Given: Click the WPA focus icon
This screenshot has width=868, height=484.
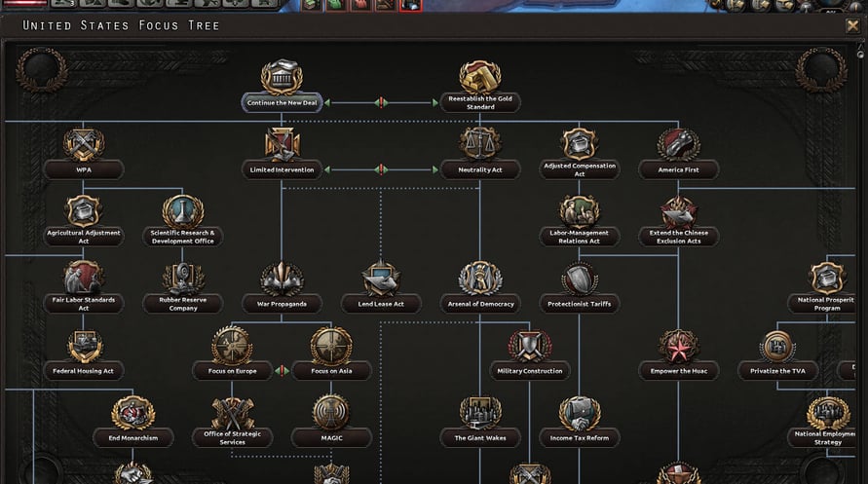Looking at the screenshot, I should [x=84, y=145].
